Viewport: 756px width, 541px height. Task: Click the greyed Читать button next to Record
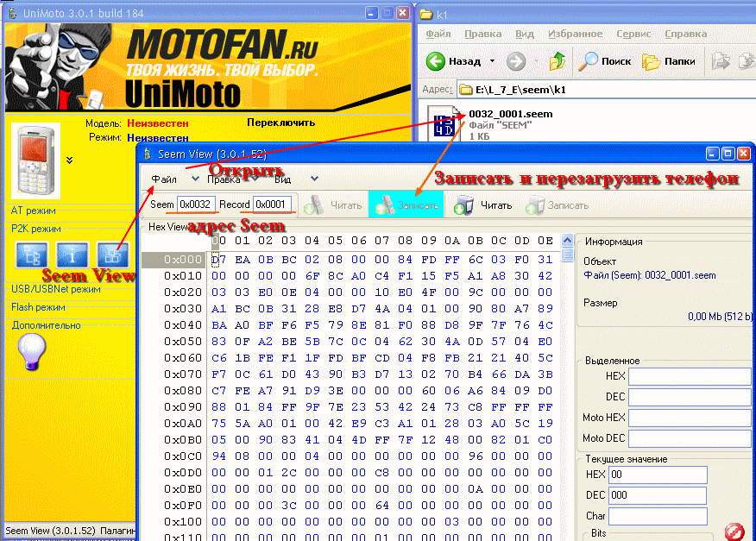pyautogui.click(x=333, y=205)
